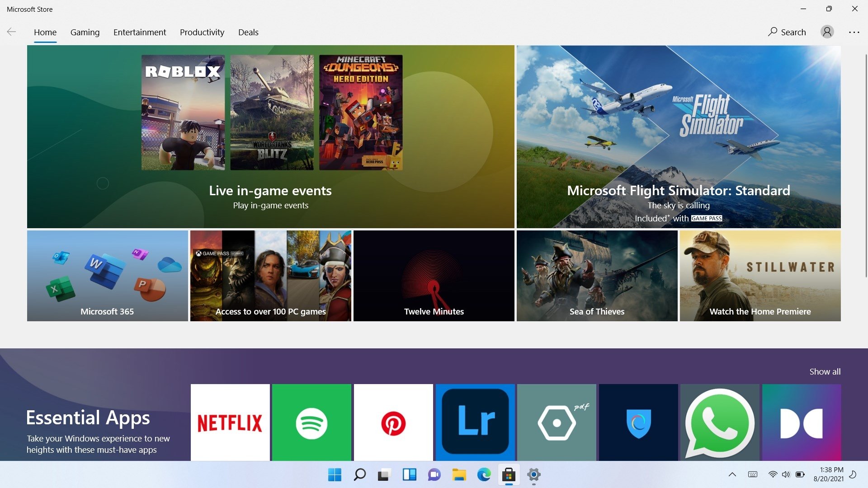Open the Sea of Thieves tile
Image resolution: width=868 pixels, height=488 pixels.
(597, 275)
